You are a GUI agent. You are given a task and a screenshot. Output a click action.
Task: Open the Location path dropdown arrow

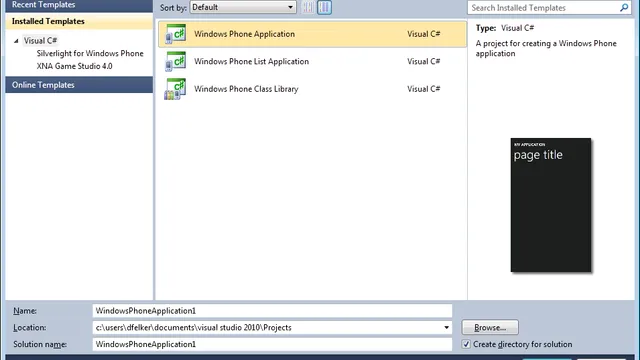click(446, 327)
